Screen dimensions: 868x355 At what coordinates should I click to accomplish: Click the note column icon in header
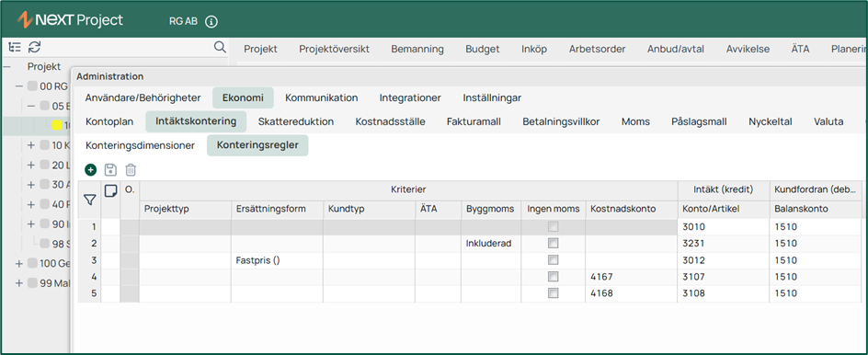point(110,191)
